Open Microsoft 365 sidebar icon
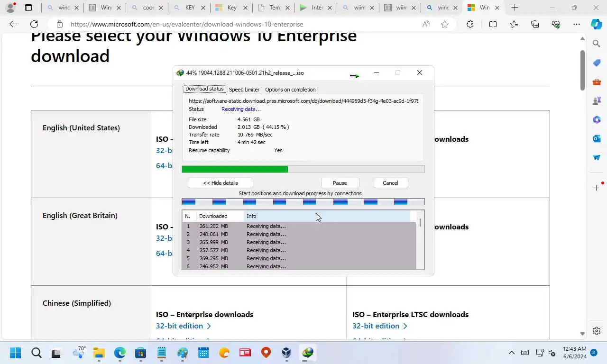The height and width of the screenshot is (364, 607). pyautogui.click(x=597, y=119)
